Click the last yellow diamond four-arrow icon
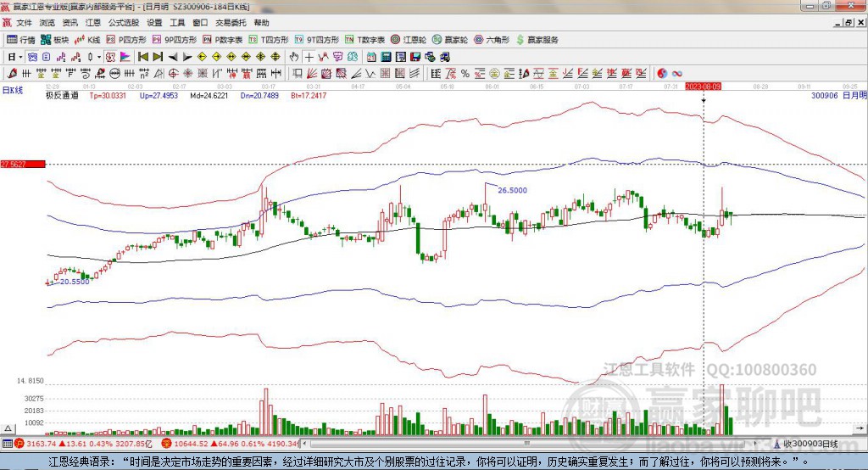Screen dimensions: 868x470 [x=275, y=57]
